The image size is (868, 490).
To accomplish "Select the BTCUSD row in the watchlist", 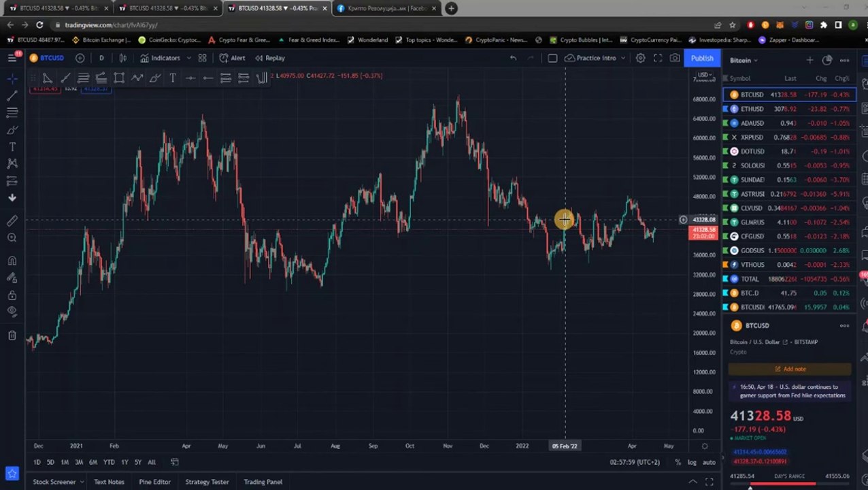I will pyautogui.click(x=789, y=95).
